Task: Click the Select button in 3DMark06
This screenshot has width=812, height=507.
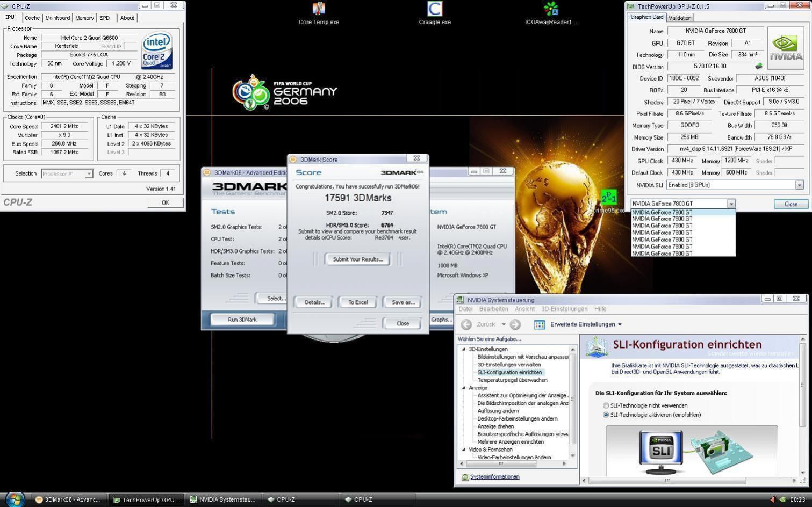Action: [272, 299]
